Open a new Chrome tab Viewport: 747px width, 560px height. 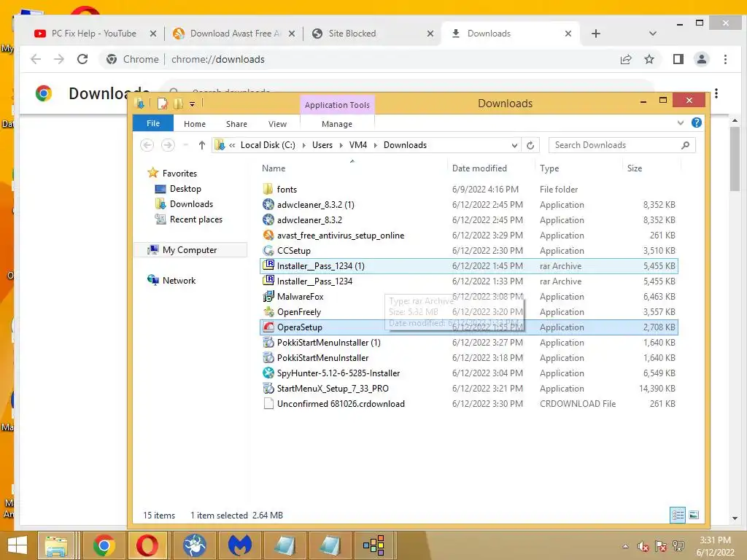pyautogui.click(x=595, y=34)
